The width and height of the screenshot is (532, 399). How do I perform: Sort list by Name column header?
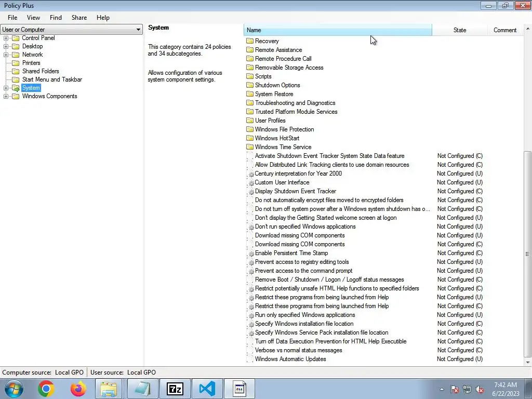coord(338,30)
